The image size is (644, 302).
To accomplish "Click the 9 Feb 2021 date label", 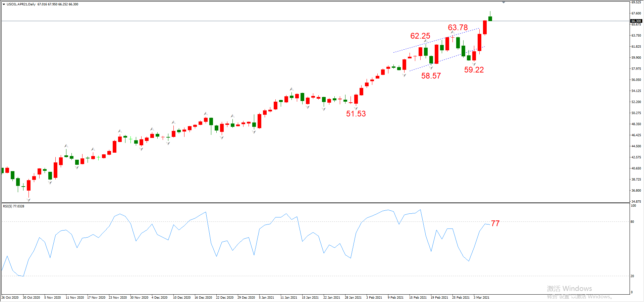I will pos(396,298).
